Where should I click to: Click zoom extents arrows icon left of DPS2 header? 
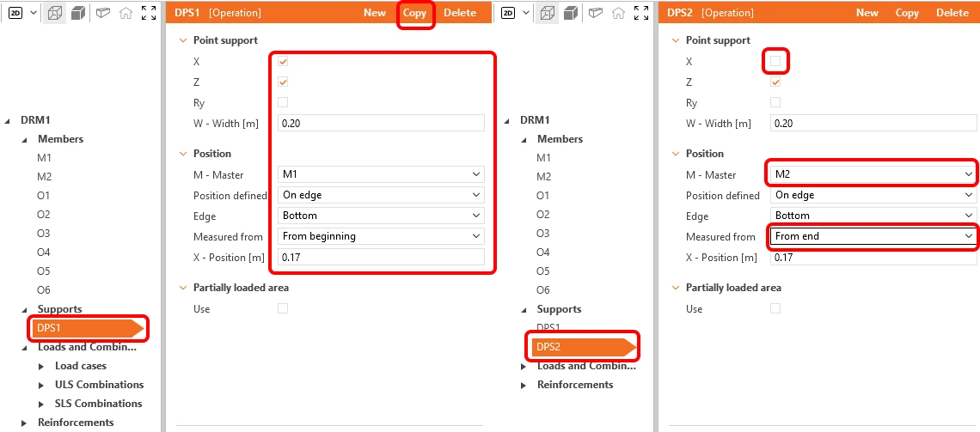[x=641, y=13]
